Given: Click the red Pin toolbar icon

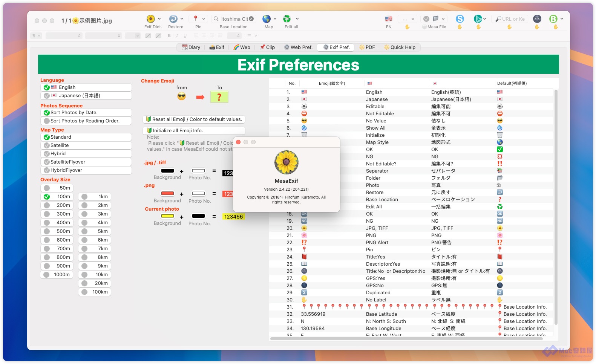Looking at the screenshot, I should click(x=196, y=18).
